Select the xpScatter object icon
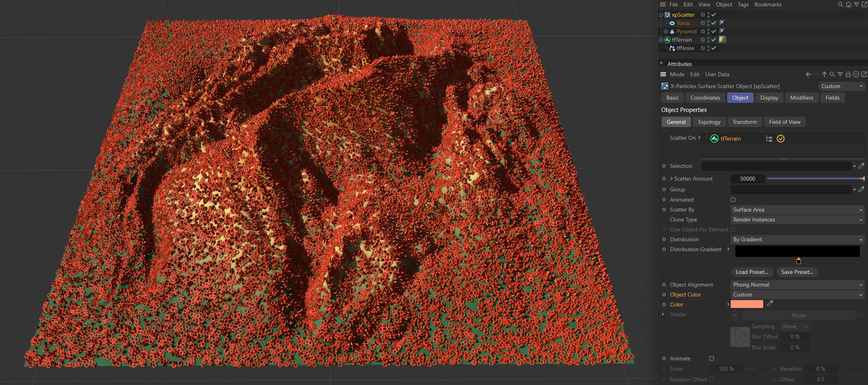Viewport: 868px width, 385px height. pos(668,15)
